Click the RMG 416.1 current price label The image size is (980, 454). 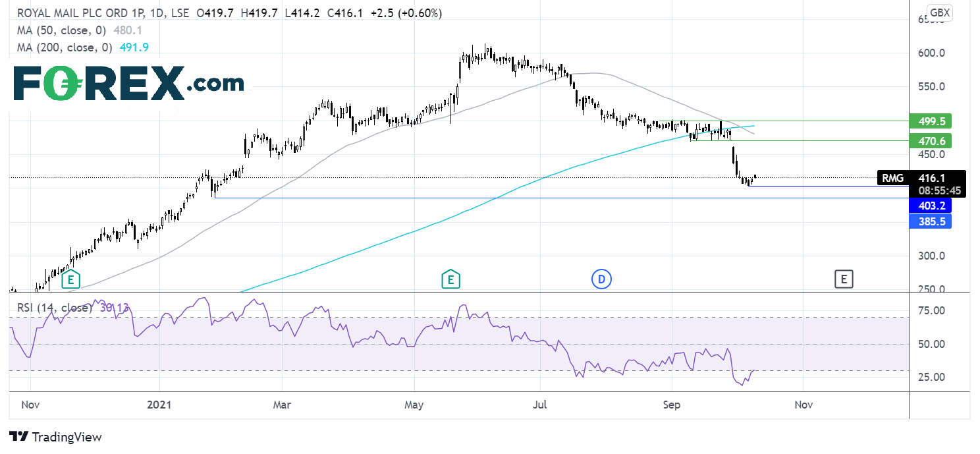pyautogui.click(x=921, y=177)
